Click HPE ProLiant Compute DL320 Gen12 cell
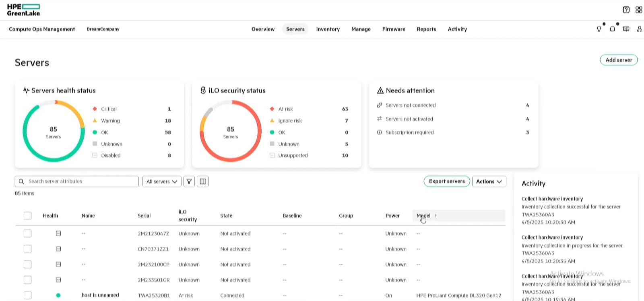 458,295
